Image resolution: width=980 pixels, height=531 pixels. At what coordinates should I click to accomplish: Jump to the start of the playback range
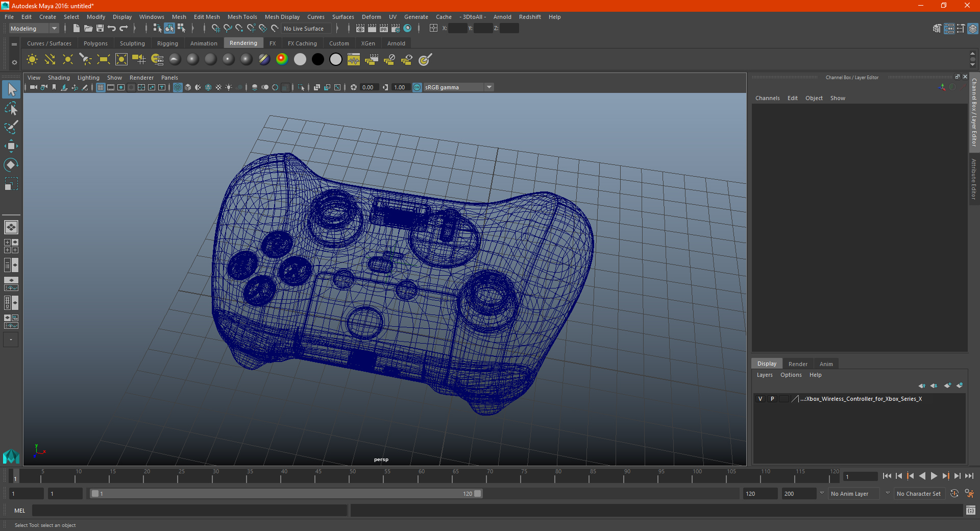tap(887, 476)
